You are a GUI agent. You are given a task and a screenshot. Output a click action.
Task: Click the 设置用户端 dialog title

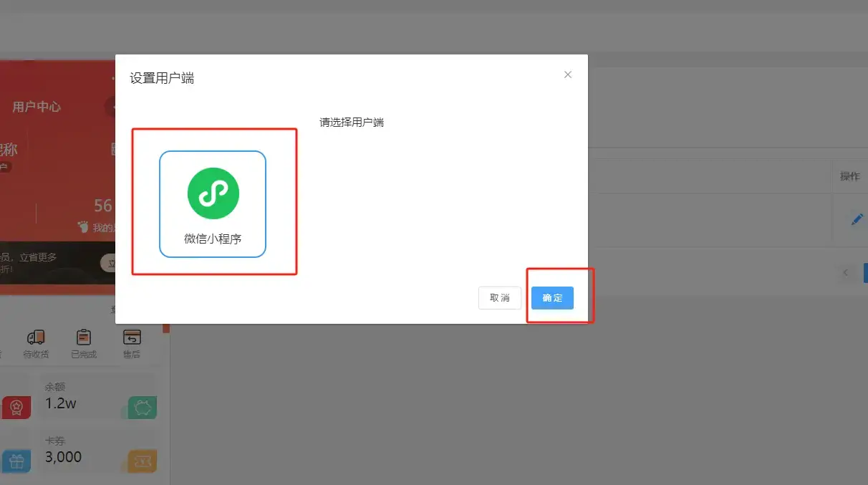click(162, 78)
